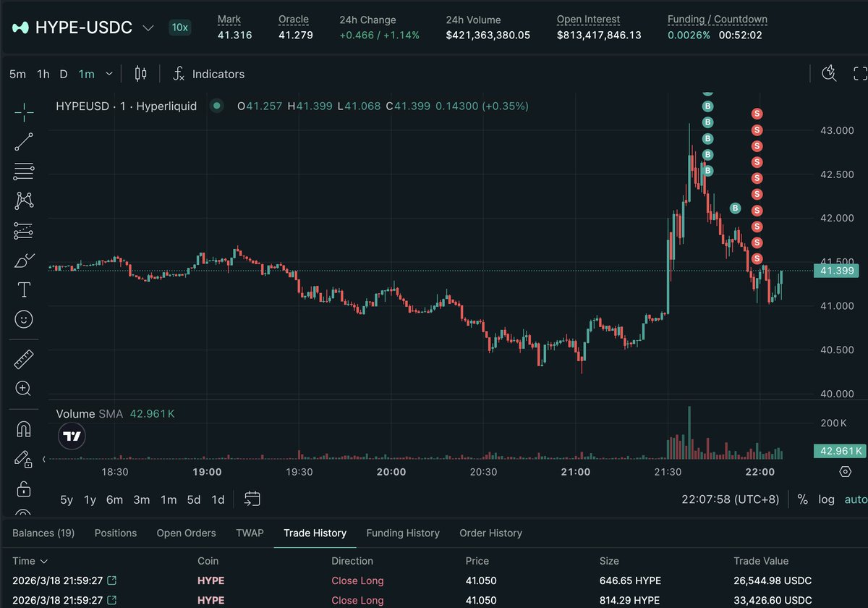868x608 pixels.
Task: Toggle magnet mode snapping
Action: tap(24, 429)
